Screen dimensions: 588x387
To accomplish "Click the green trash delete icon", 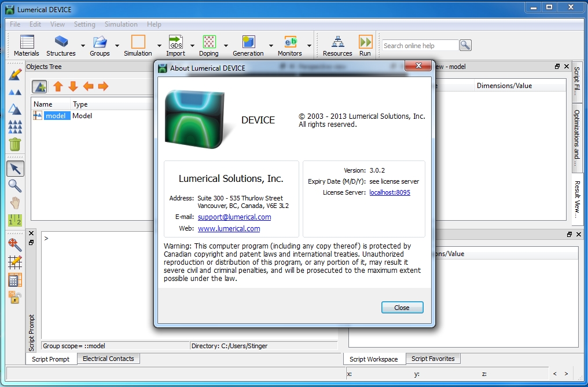I will [15, 144].
